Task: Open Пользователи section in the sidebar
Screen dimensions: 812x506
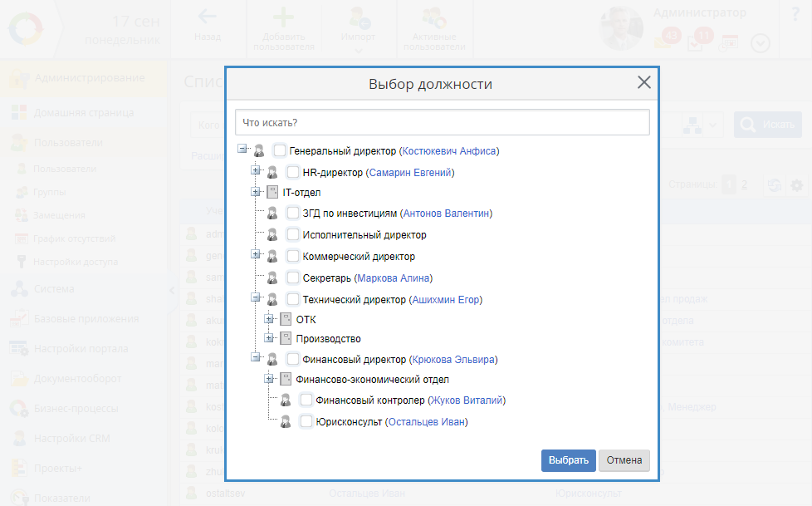Action: 68,143
